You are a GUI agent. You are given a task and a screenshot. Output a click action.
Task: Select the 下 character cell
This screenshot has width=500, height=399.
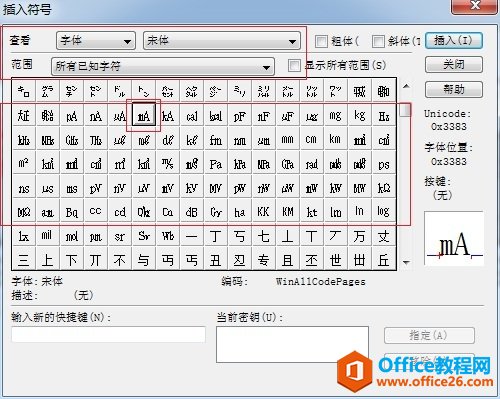click(x=72, y=258)
